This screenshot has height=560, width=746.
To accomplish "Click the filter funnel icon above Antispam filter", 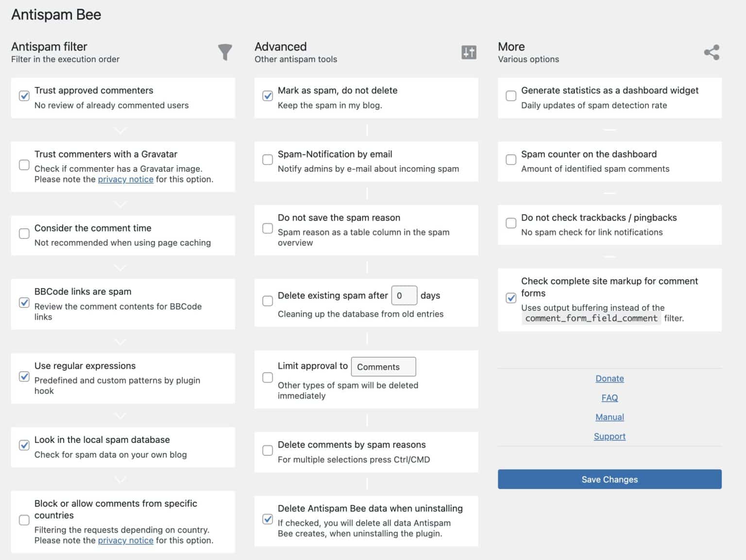I will tap(225, 52).
